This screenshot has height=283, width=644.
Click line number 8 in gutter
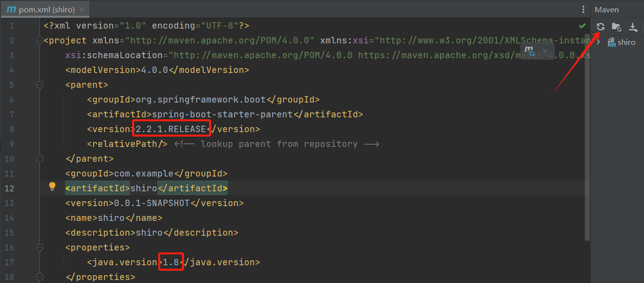(x=12, y=129)
